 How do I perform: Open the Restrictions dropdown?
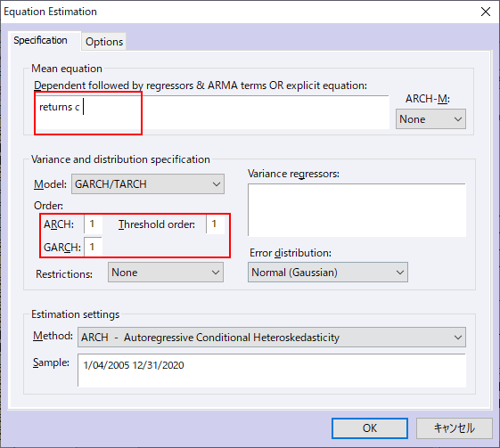coord(166,273)
